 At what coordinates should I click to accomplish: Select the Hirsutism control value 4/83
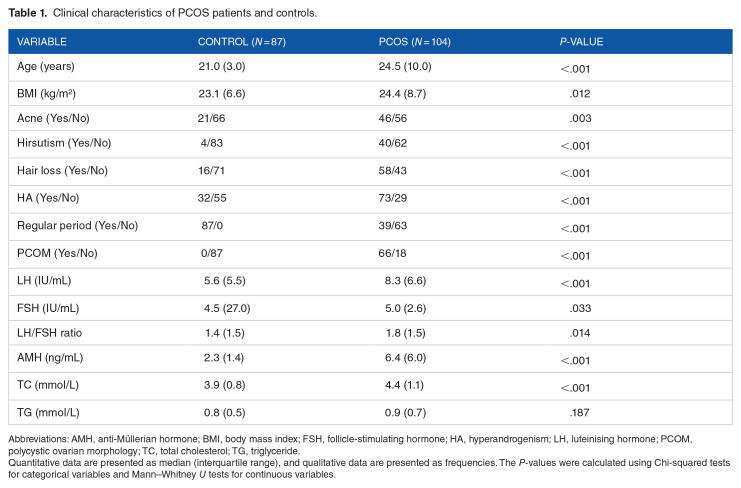tap(212, 144)
